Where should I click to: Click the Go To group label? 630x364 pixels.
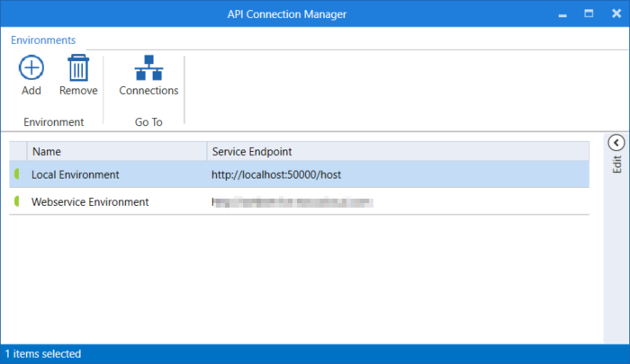point(148,122)
